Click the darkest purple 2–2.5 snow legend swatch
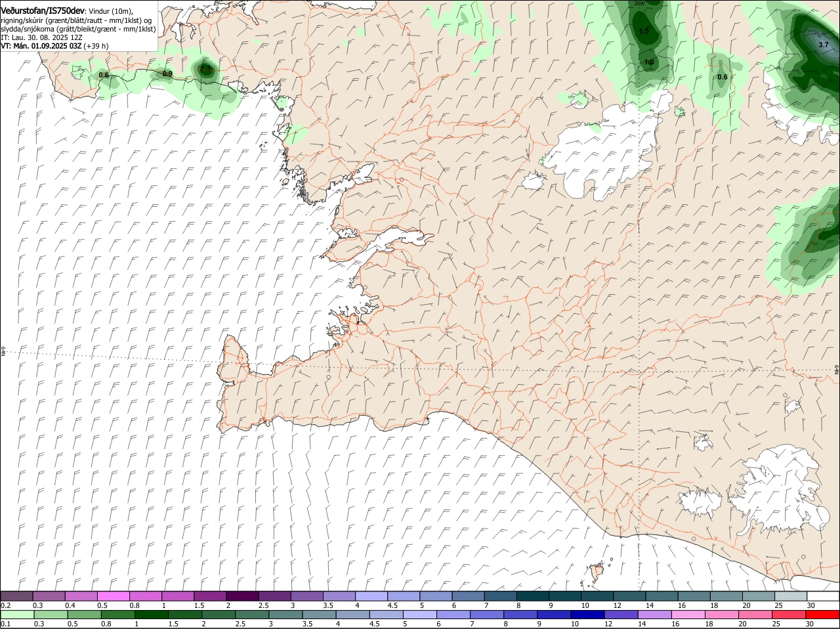 point(242,596)
